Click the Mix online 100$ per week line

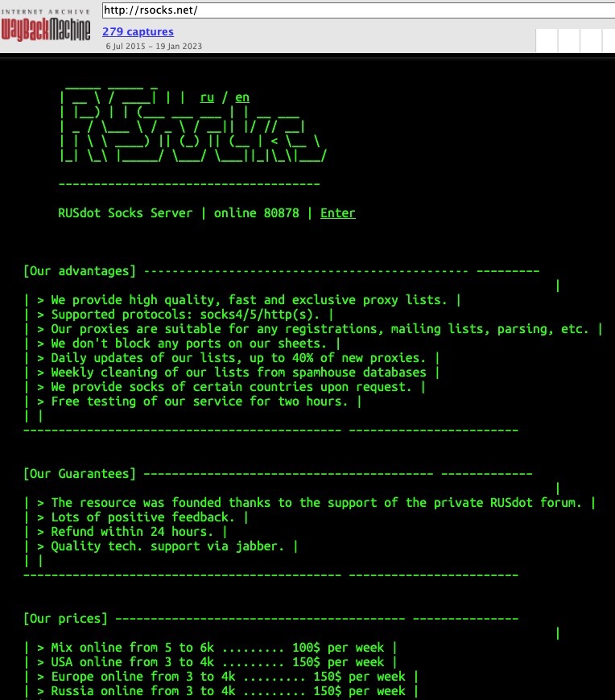pyautogui.click(x=217, y=648)
